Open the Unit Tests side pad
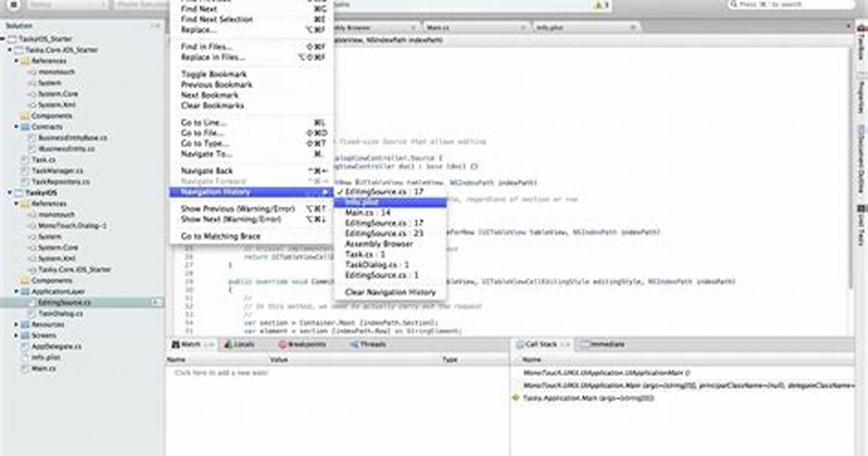This screenshot has width=868, height=456. point(861,224)
